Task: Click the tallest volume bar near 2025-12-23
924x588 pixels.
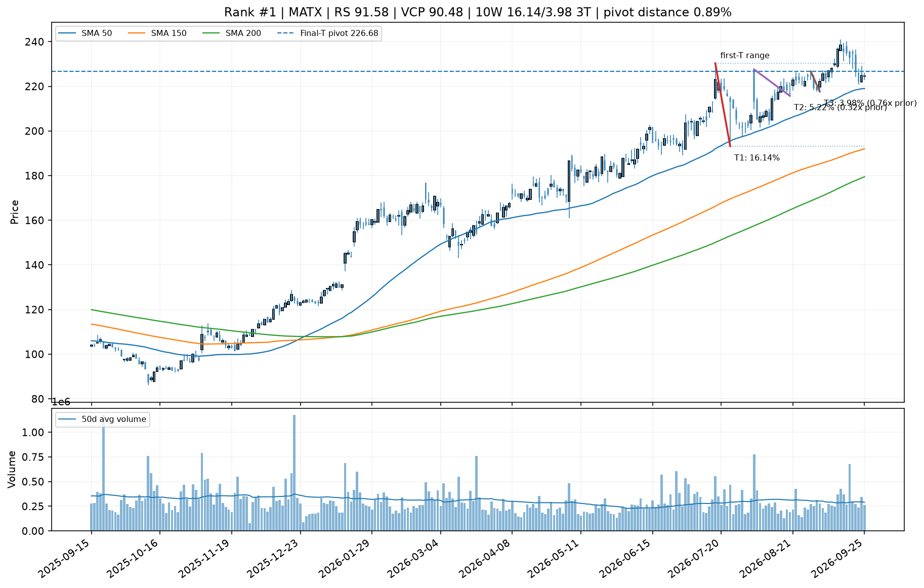Action: [x=294, y=473]
